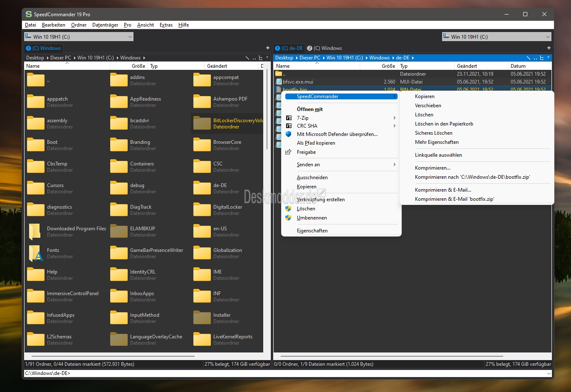Open the Datenträger menu
Image resolution: width=571 pixels, height=392 pixels.
pyautogui.click(x=105, y=25)
